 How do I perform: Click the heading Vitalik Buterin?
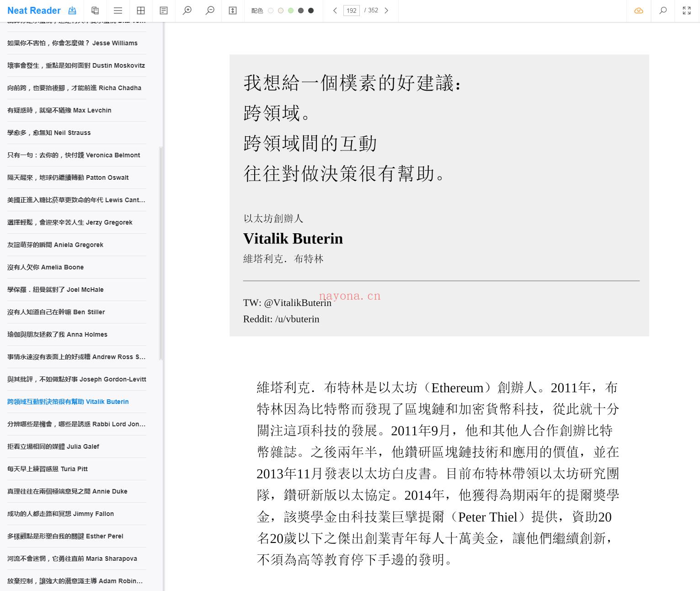coord(293,238)
